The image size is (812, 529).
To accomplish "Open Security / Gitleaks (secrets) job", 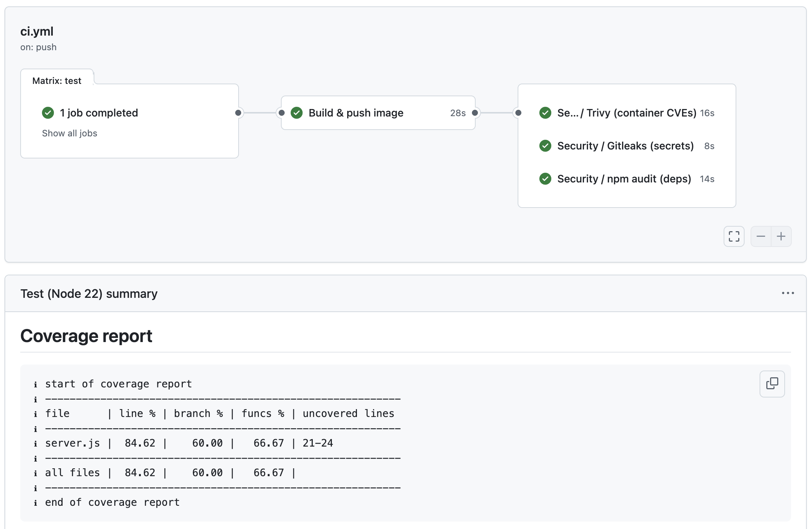I will click(625, 146).
